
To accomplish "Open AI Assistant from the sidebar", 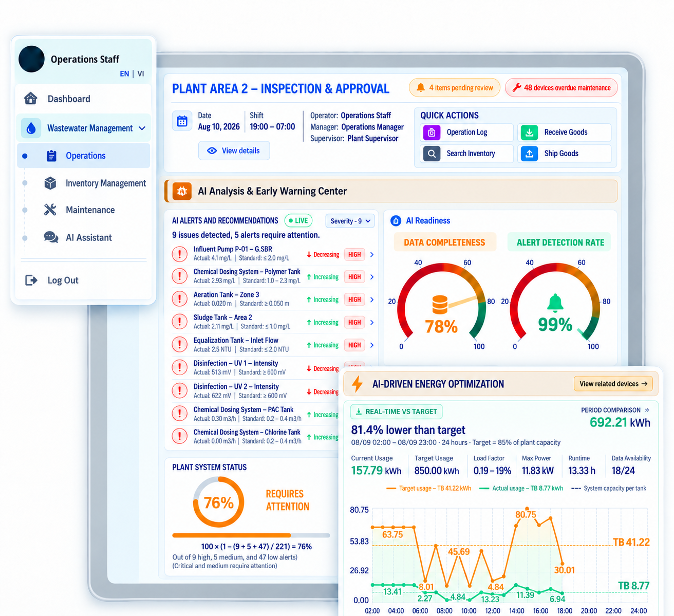I will pyautogui.click(x=84, y=237).
